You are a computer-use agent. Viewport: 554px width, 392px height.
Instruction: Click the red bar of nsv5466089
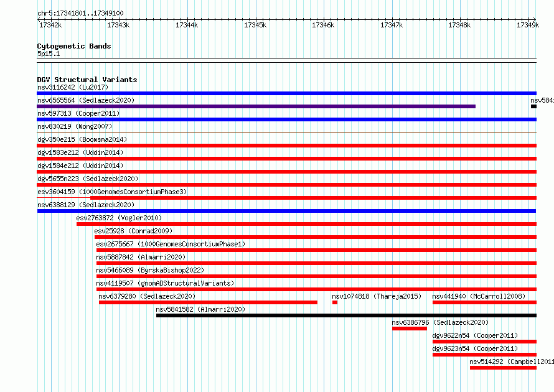tap(317, 276)
